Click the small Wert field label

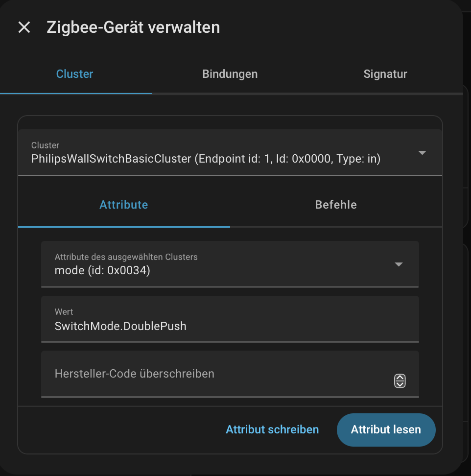pyautogui.click(x=64, y=312)
